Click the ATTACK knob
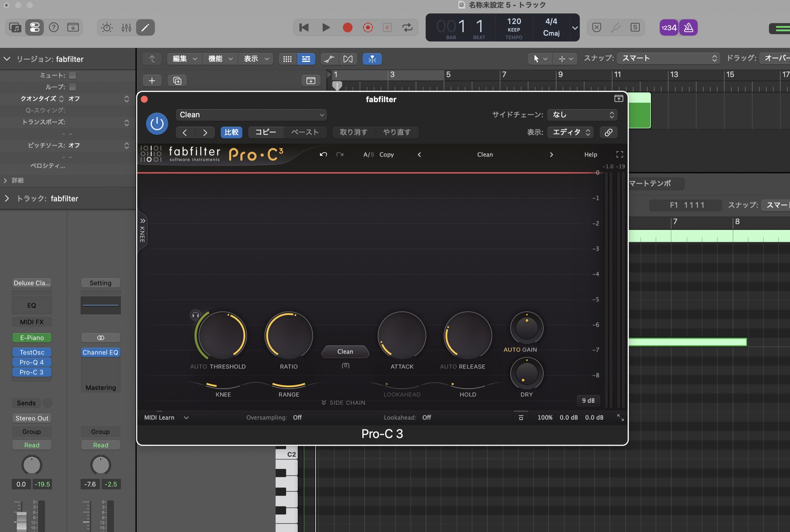This screenshot has width=790, height=532. click(402, 336)
